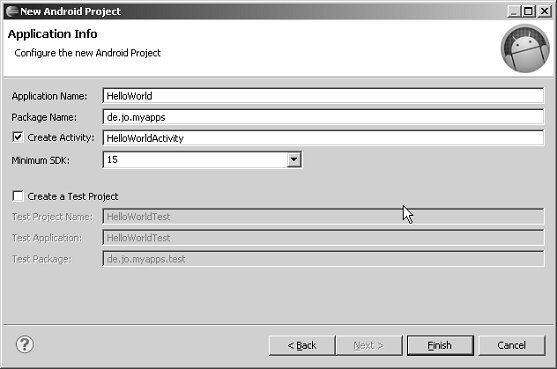The width and height of the screenshot is (557, 369).
Task: Click the Android robot wizard logo
Action: (525, 48)
